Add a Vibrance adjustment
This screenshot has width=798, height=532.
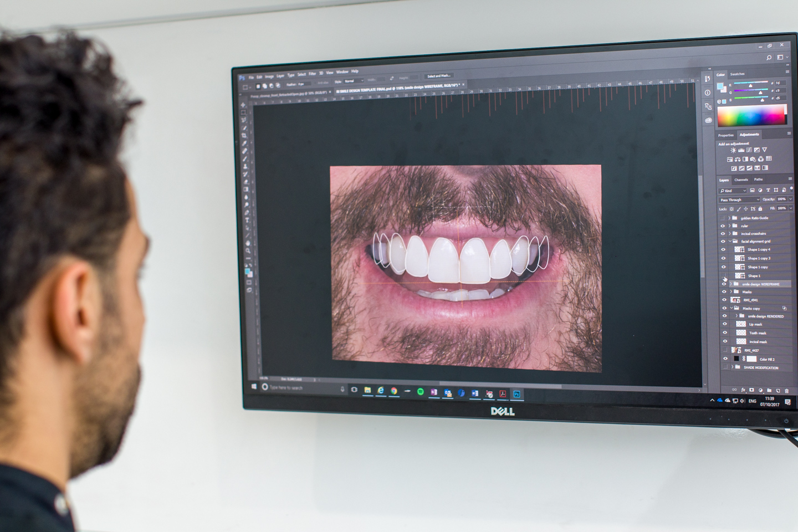tap(764, 150)
